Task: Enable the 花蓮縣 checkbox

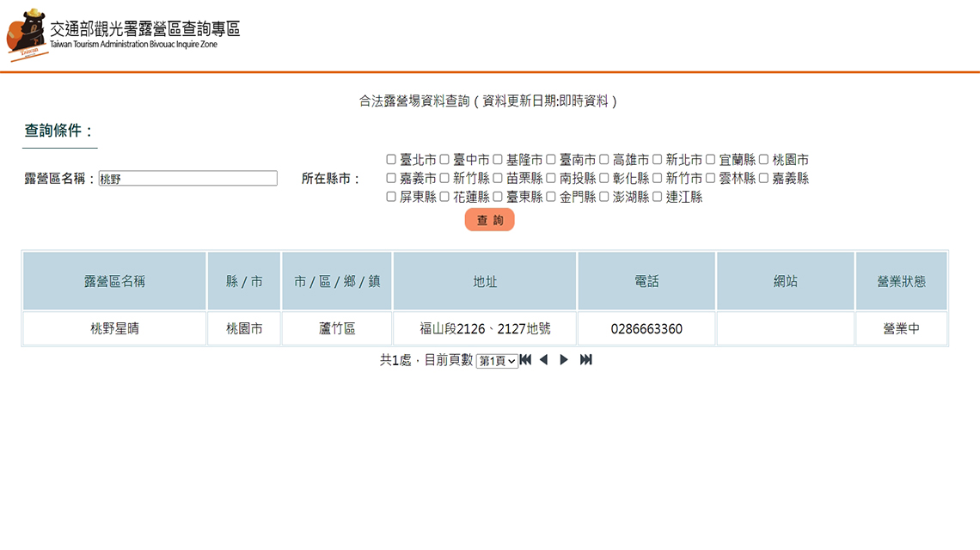Action: coord(444,197)
